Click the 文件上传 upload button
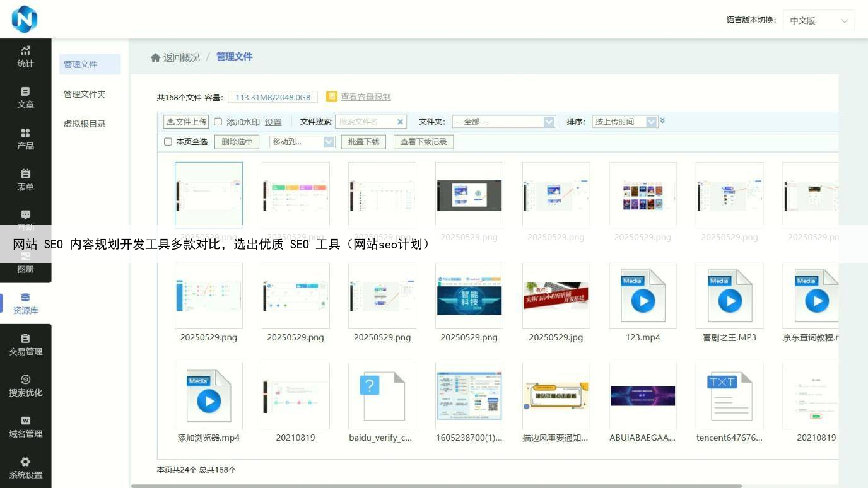This screenshot has width=868, height=488. click(x=185, y=122)
